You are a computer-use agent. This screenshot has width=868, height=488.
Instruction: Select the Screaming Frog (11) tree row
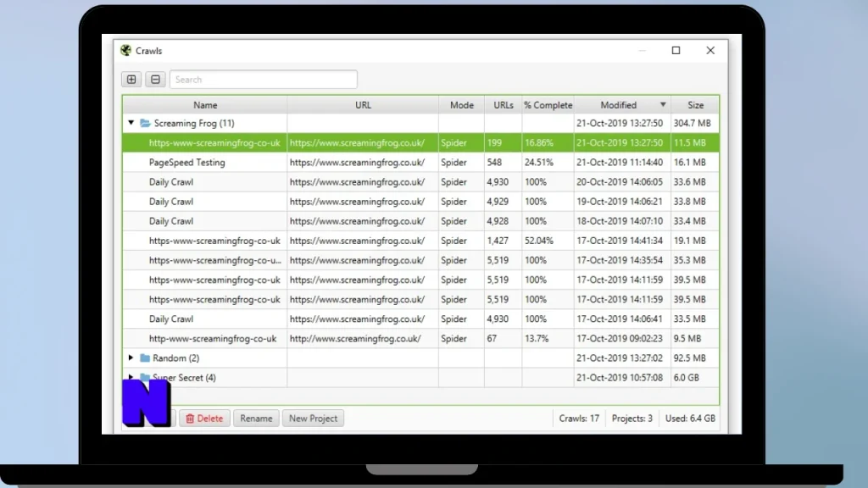coord(420,123)
